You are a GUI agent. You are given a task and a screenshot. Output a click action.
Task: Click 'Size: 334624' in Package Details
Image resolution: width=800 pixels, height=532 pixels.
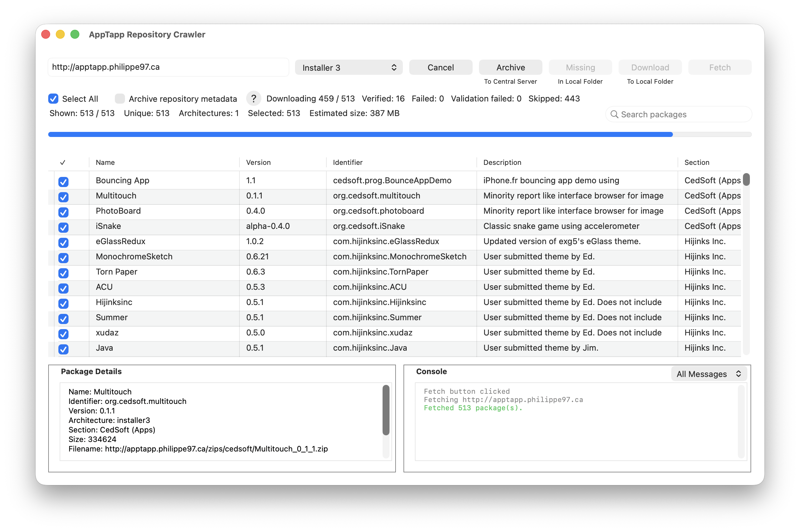92,440
